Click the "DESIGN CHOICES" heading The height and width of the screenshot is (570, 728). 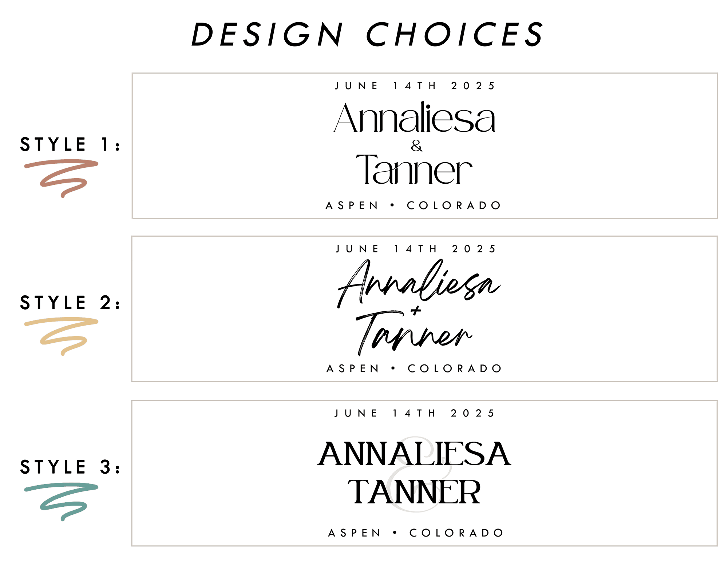(367, 35)
